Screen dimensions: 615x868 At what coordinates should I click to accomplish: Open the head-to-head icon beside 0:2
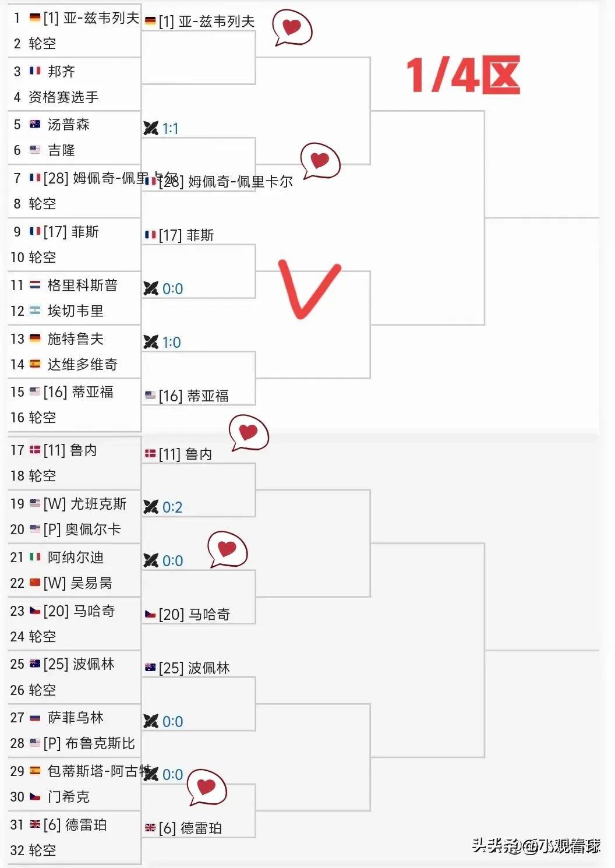151,507
